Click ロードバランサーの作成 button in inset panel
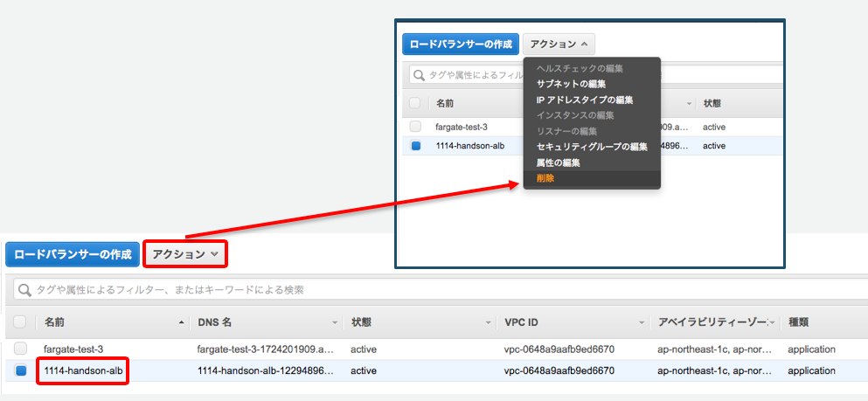This screenshot has height=401, width=868. [461, 45]
